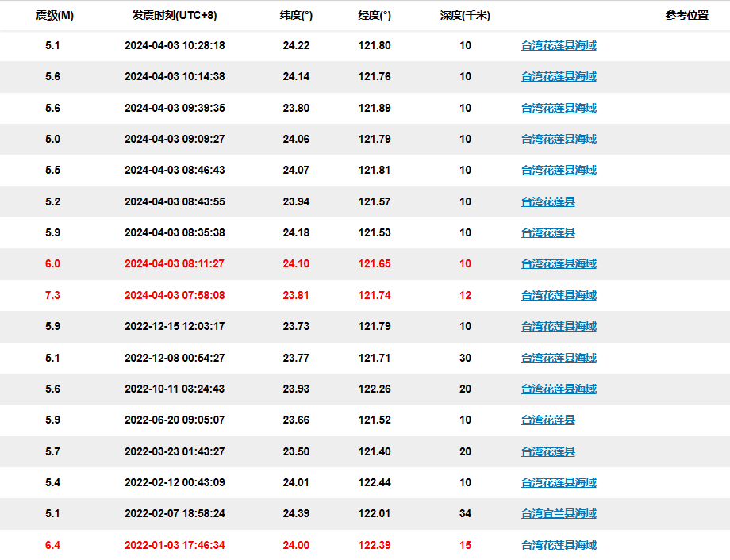Open 台湾花莲县 link for the 08:35:38 quake
Viewport: 730px width, 560px height.
coord(547,232)
